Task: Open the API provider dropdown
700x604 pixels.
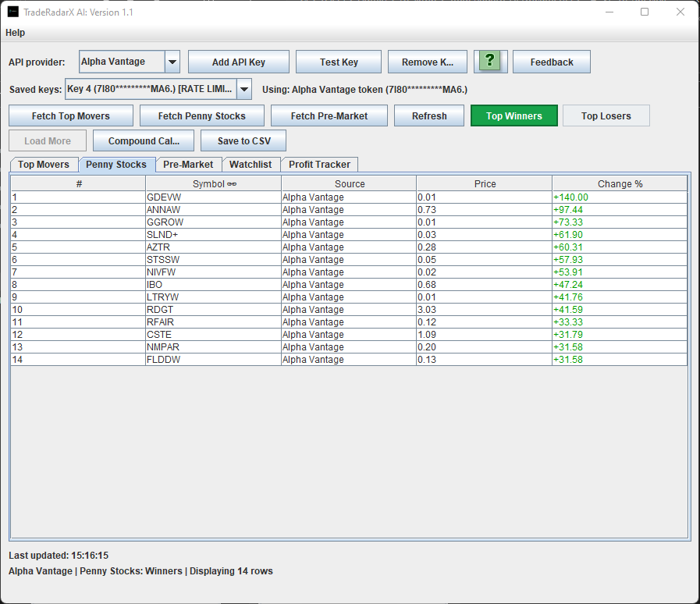Action: click(x=172, y=62)
